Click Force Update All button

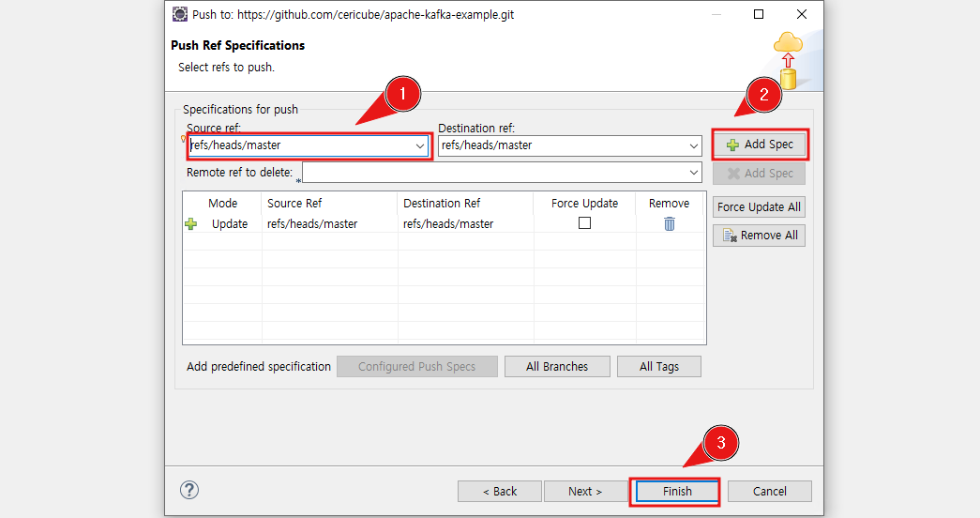(x=759, y=207)
